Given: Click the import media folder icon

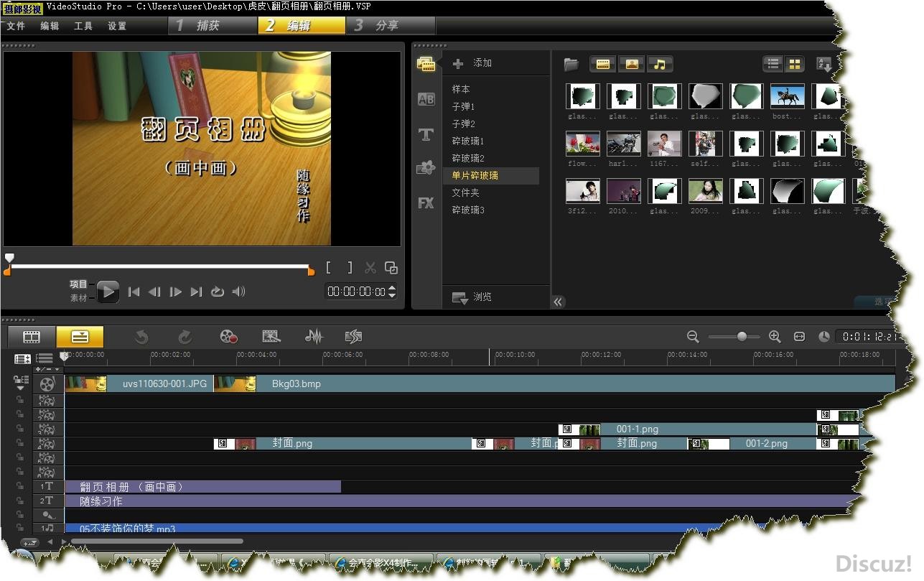Looking at the screenshot, I should coord(571,65).
